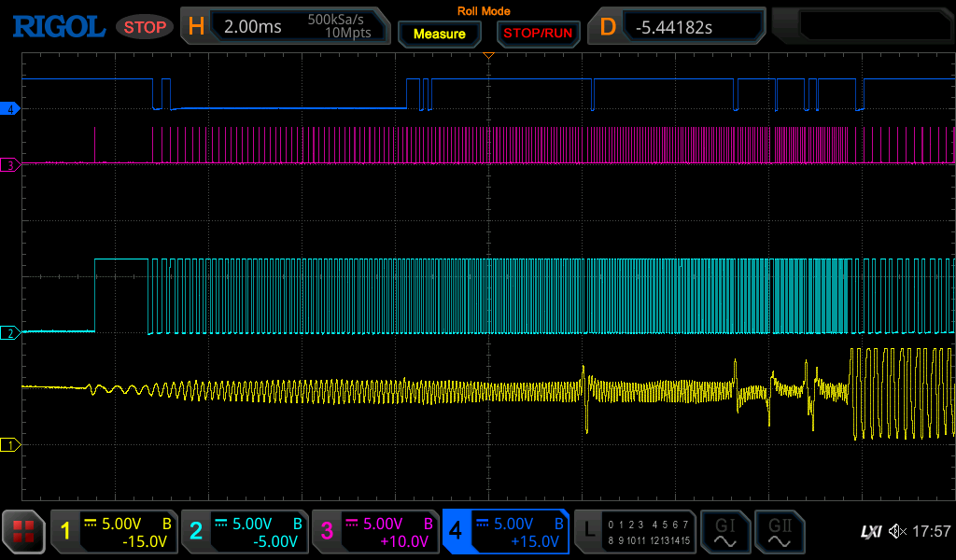Select the channel 4 ground marker
This screenshot has width=956, height=560.
[10, 110]
